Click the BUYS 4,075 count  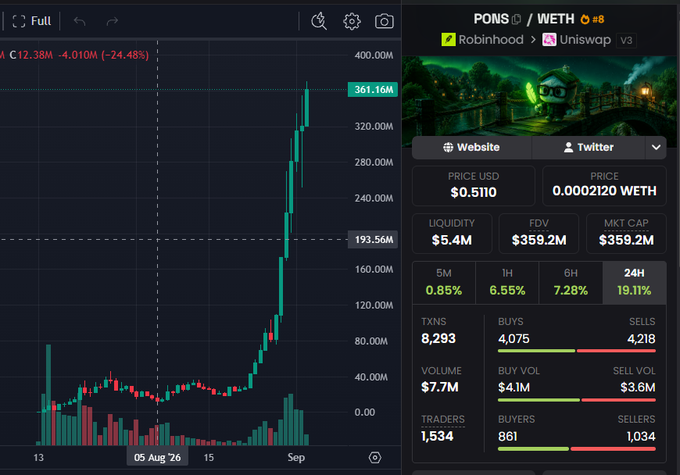(513, 339)
